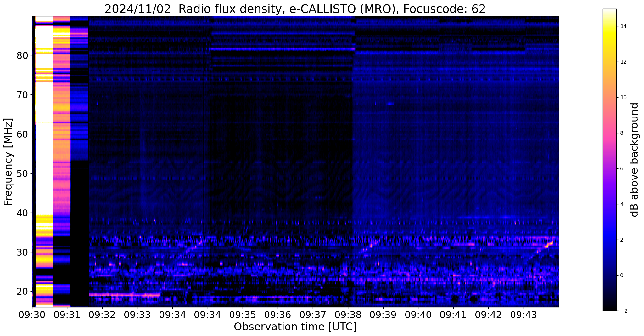
Task: Click the 09:36 time tick label
Action: pos(277,315)
